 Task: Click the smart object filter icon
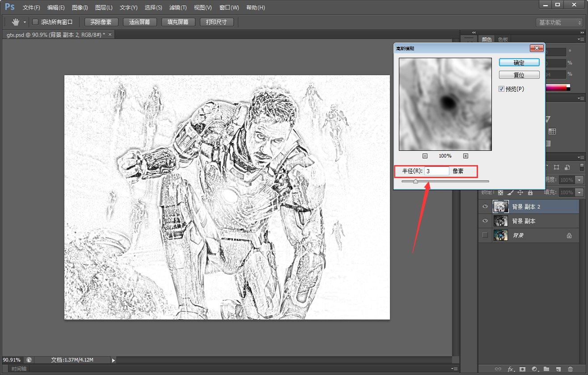point(567,167)
